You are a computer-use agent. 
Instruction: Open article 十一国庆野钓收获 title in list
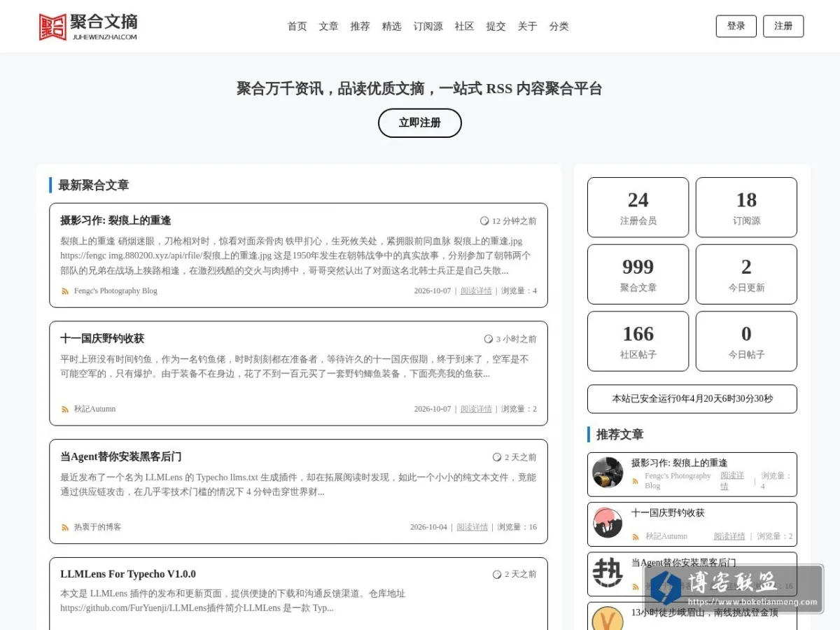(102, 339)
